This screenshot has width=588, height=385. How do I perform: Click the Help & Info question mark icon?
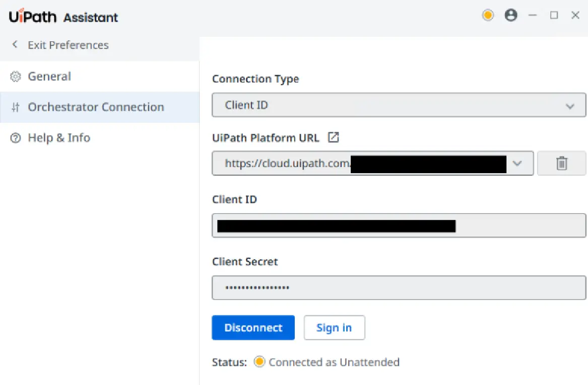pyautogui.click(x=16, y=138)
